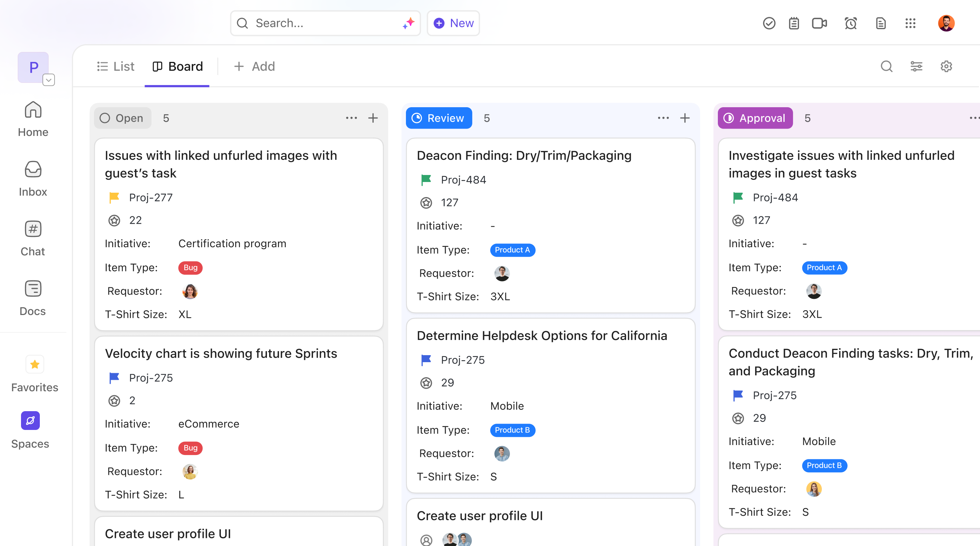Click the Review status label
The width and height of the screenshot is (980, 546).
[x=439, y=118]
